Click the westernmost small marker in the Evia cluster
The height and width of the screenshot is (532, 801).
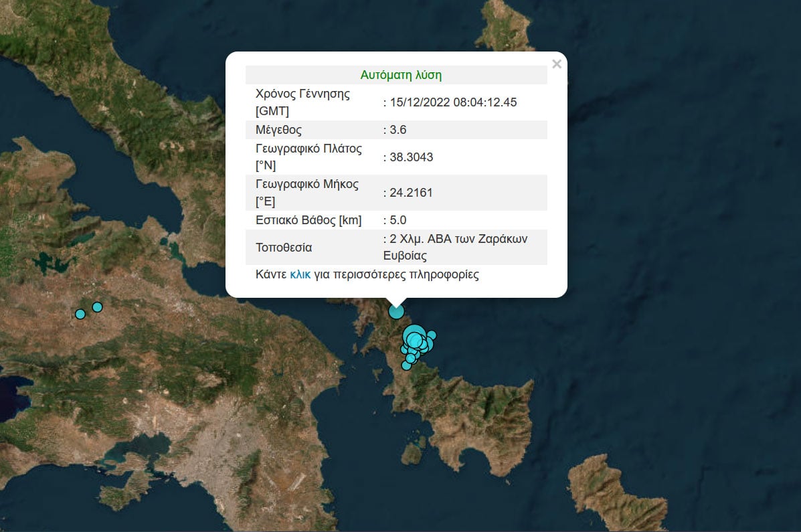405,349
